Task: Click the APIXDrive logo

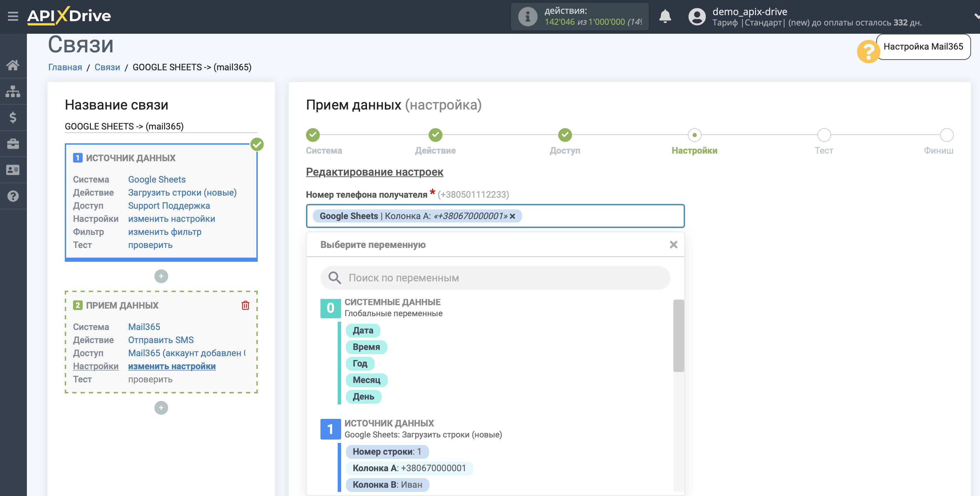Action: pyautogui.click(x=69, y=16)
